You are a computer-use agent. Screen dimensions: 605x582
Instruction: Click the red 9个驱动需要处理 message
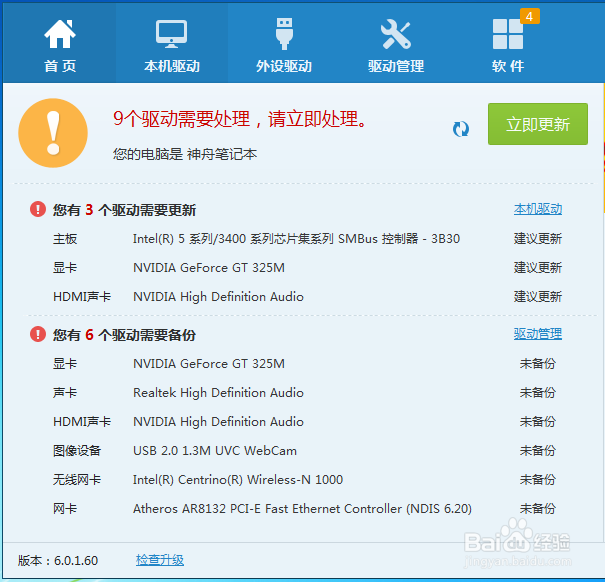point(240,118)
